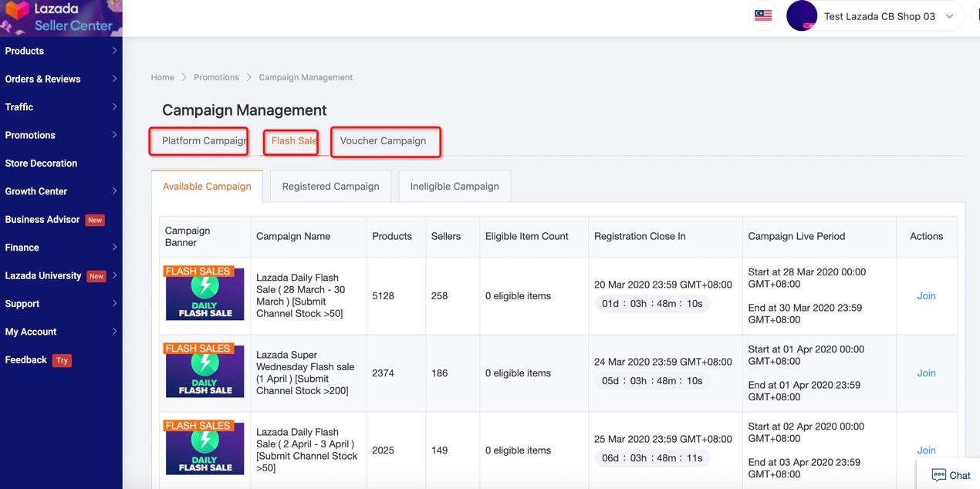The image size is (980, 489).
Task: Click the shop avatar circle
Action: 802,16
